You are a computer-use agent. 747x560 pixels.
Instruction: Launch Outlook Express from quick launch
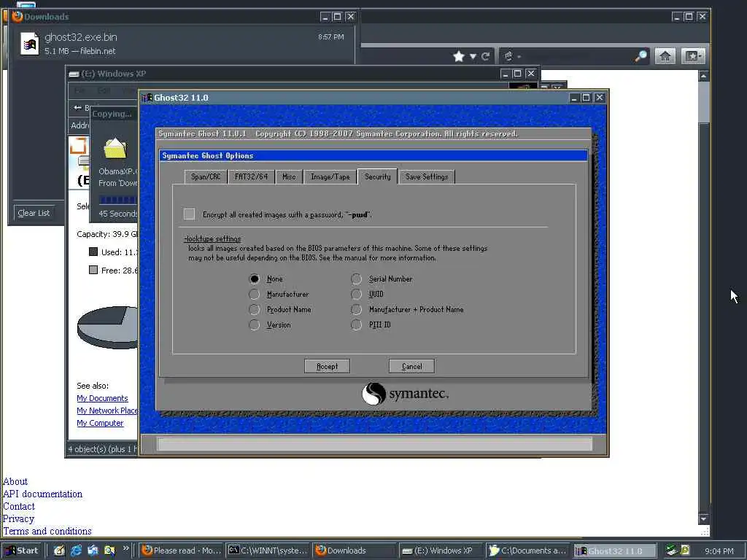click(x=93, y=551)
